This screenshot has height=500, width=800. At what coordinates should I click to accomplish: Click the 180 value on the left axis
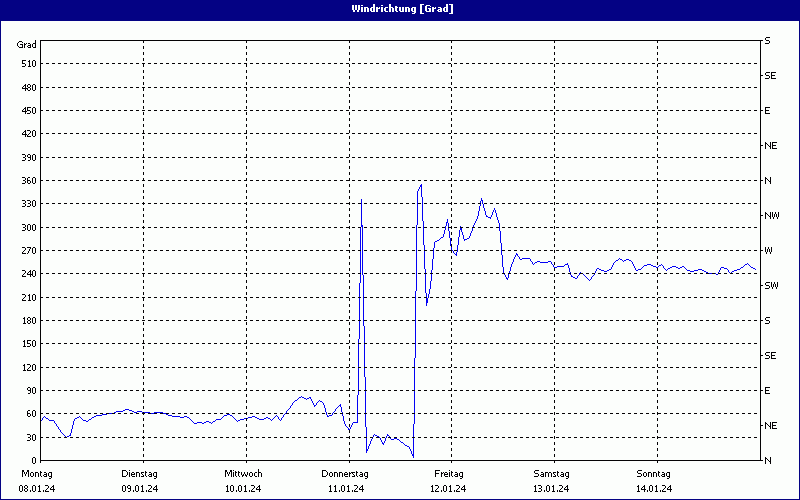(x=27, y=321)
